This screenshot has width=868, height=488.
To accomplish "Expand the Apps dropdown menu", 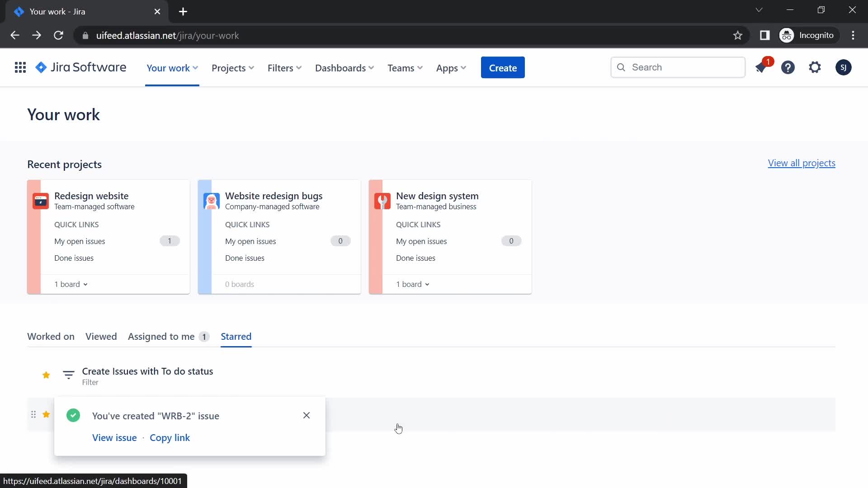I will (x=451, y=68).
